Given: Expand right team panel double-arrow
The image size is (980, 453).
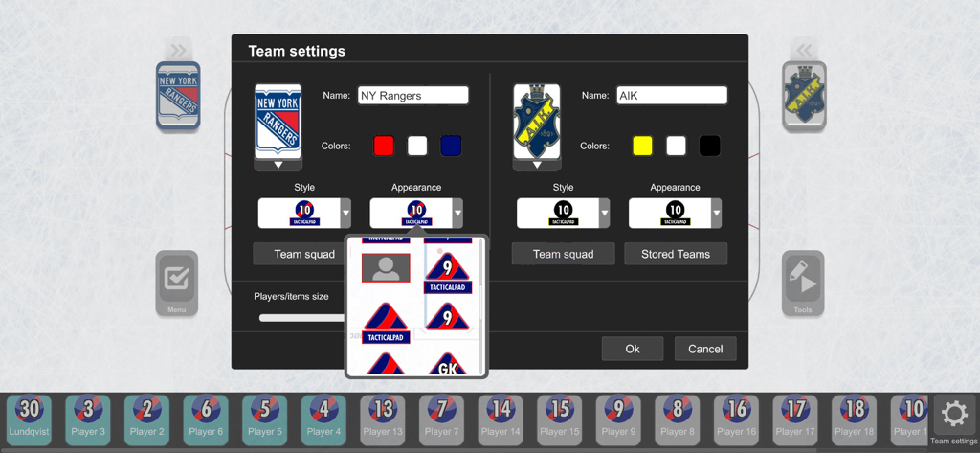Looking at the screenshot, I should pos(804,50).
